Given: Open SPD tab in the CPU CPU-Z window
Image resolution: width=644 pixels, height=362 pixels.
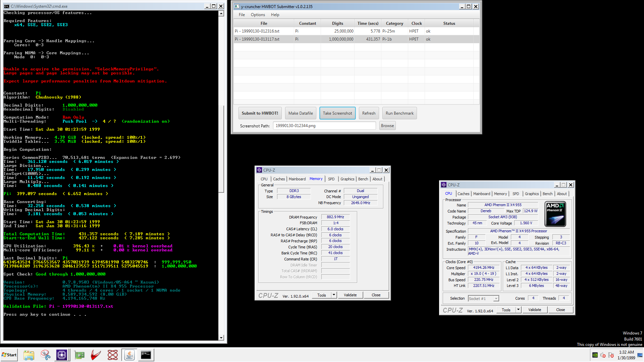Looking at the screenshot, I should point(516,194).
